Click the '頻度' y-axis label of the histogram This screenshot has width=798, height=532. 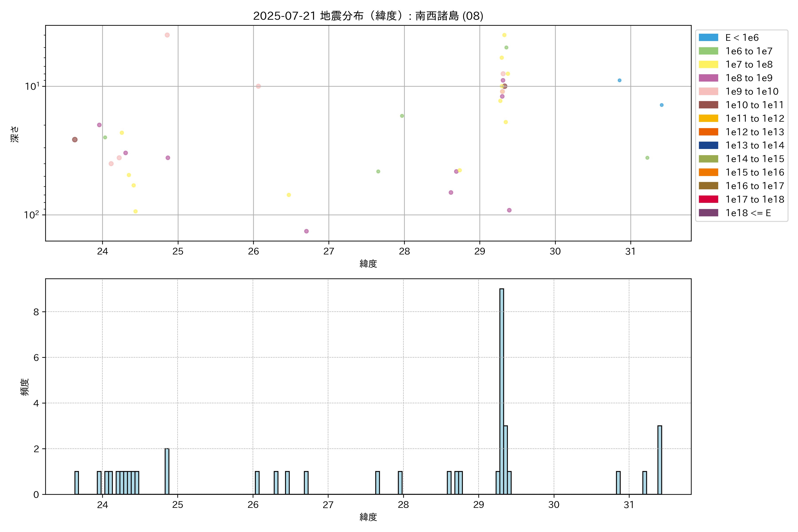point(25,387)
